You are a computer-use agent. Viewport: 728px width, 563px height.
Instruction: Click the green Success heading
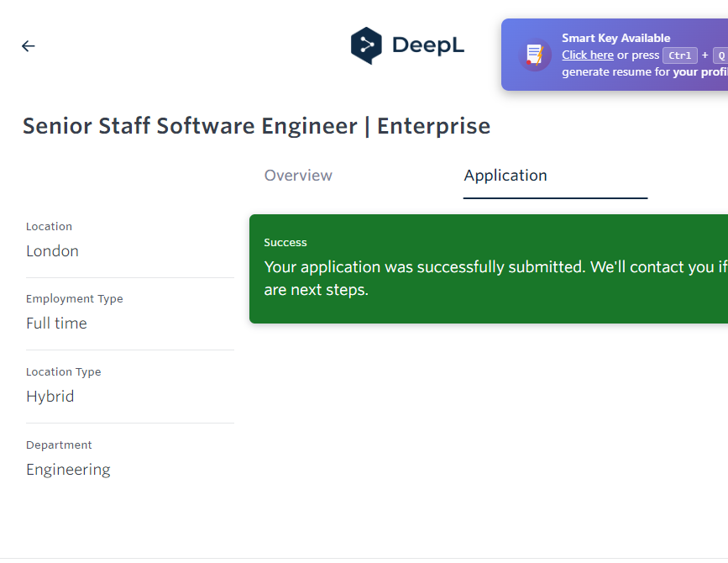(285, 243)
